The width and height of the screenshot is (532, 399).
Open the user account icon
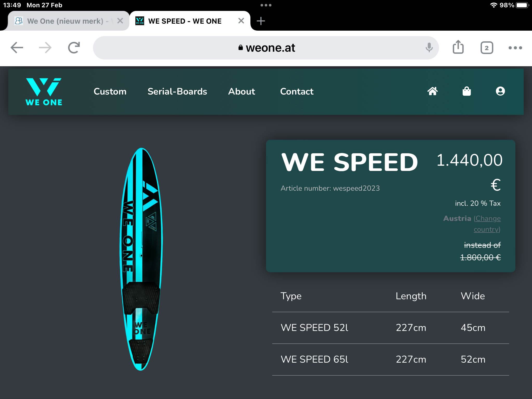click(500, 91)
